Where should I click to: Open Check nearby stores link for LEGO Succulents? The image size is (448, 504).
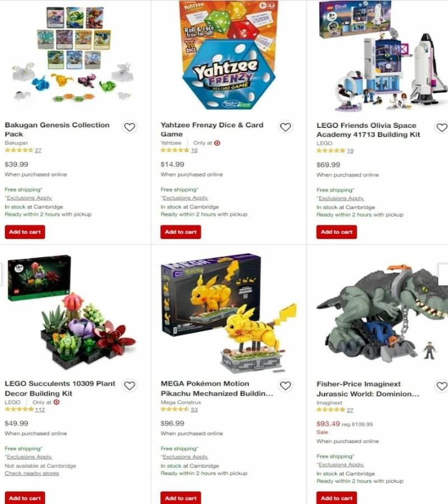click(x=32, y=473)
